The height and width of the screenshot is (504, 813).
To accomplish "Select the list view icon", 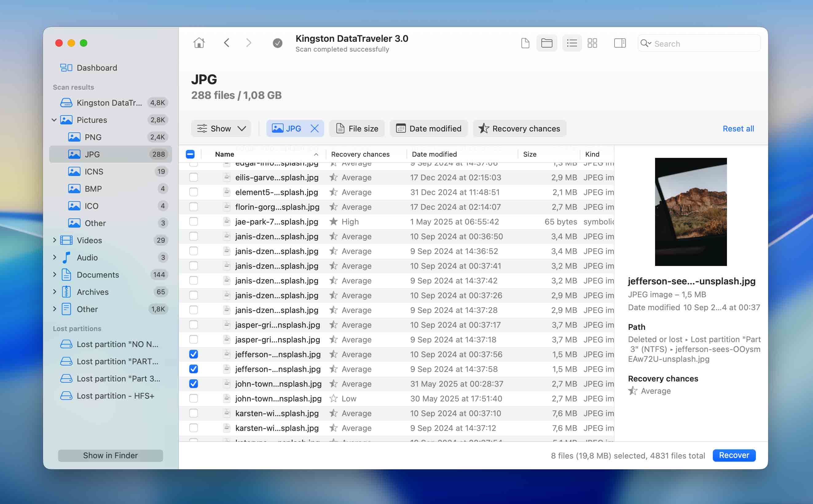I will 571,43.
